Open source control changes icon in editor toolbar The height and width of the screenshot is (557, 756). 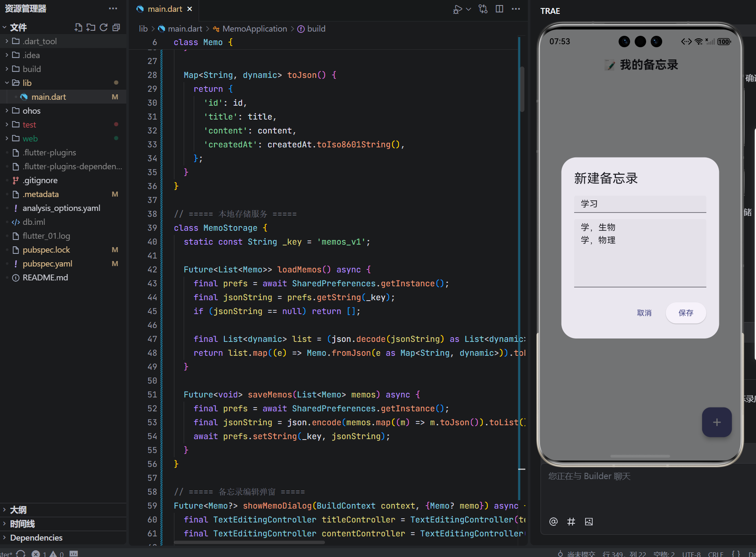(x=483, y=9)
